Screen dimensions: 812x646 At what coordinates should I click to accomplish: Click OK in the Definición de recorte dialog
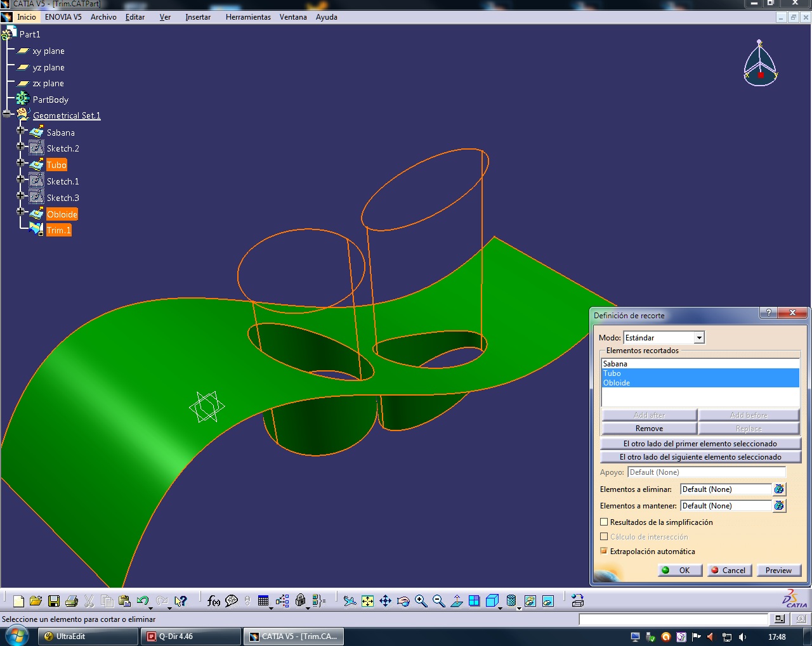[x=679, y=571]
